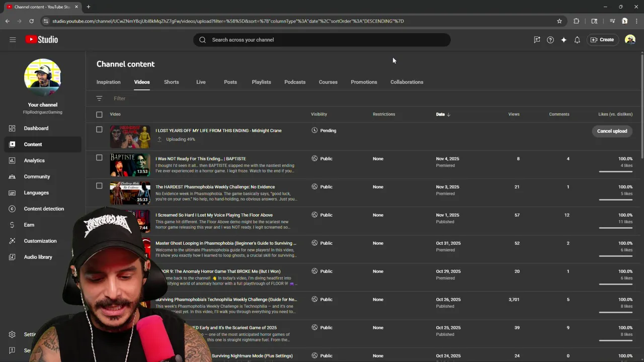Open the help question mark icon

tap(550, 40)
